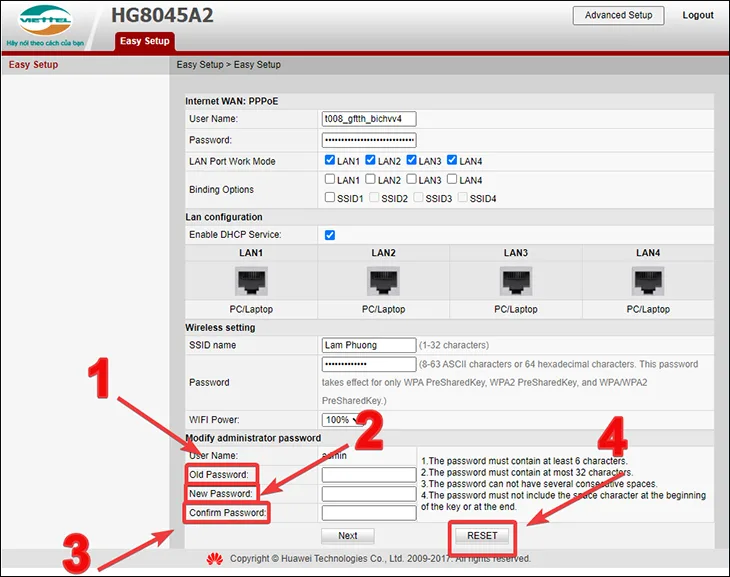
Task: Click the Huawei logo in footer
Action: (215, 558)
